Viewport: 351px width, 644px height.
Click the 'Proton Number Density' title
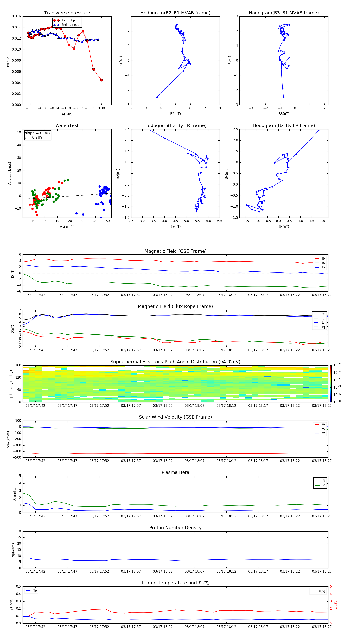pyautogui.click(x=175, y=528)
